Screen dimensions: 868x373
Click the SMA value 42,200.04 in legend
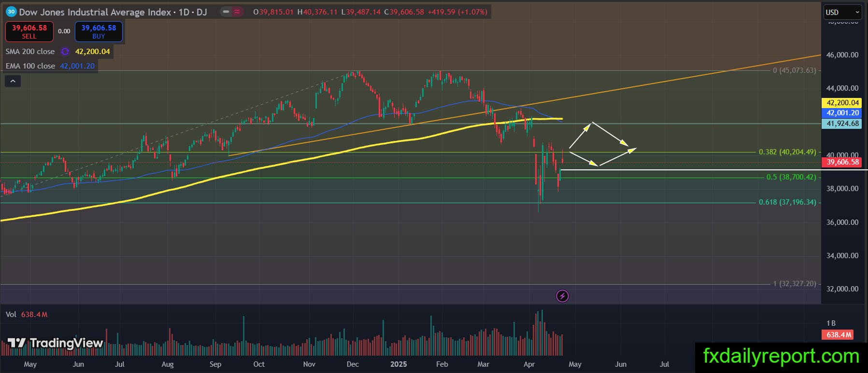pos(92,52)
